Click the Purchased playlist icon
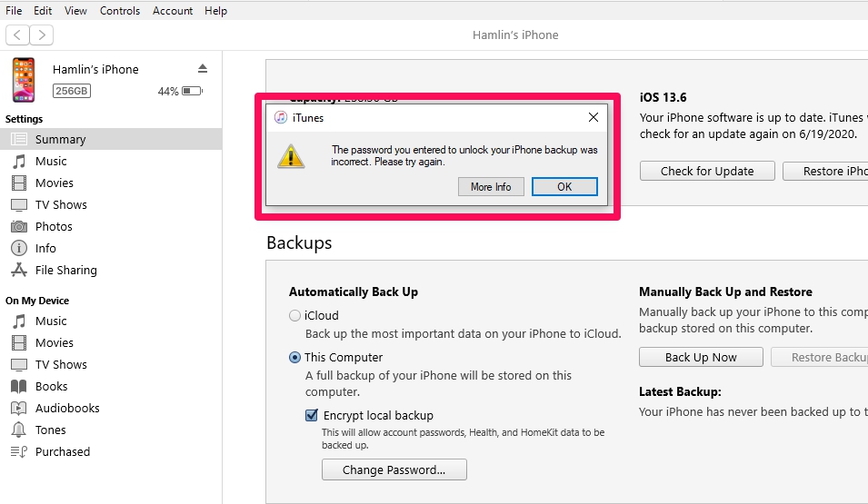The width and height of the screenshot is (868, 504). tap(19, 452)
